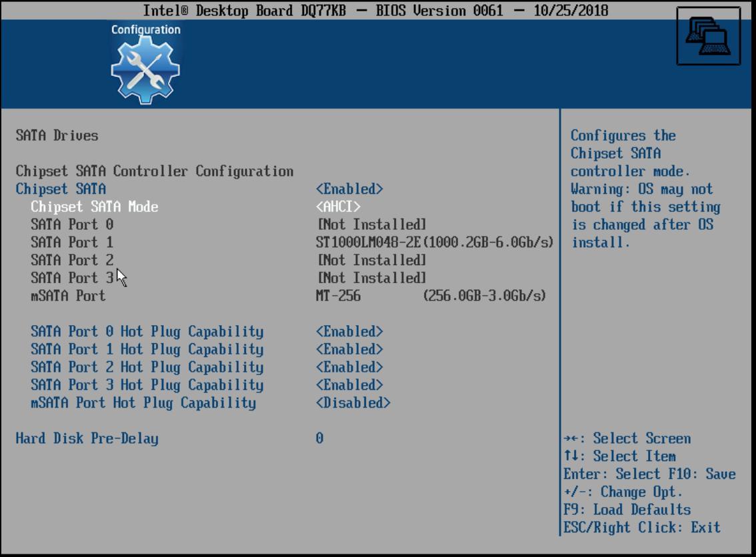Select mSATA Port Hot Plug Capability label

143,403
